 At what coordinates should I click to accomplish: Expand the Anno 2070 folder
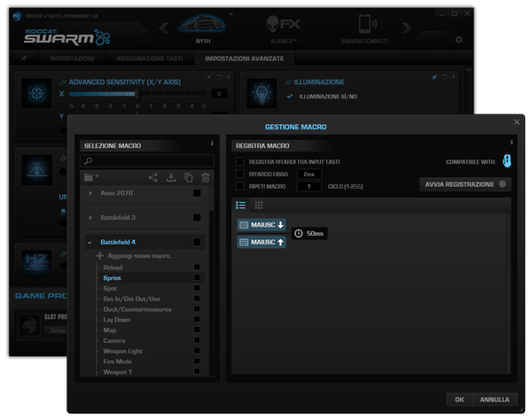(x=90, y=193)
